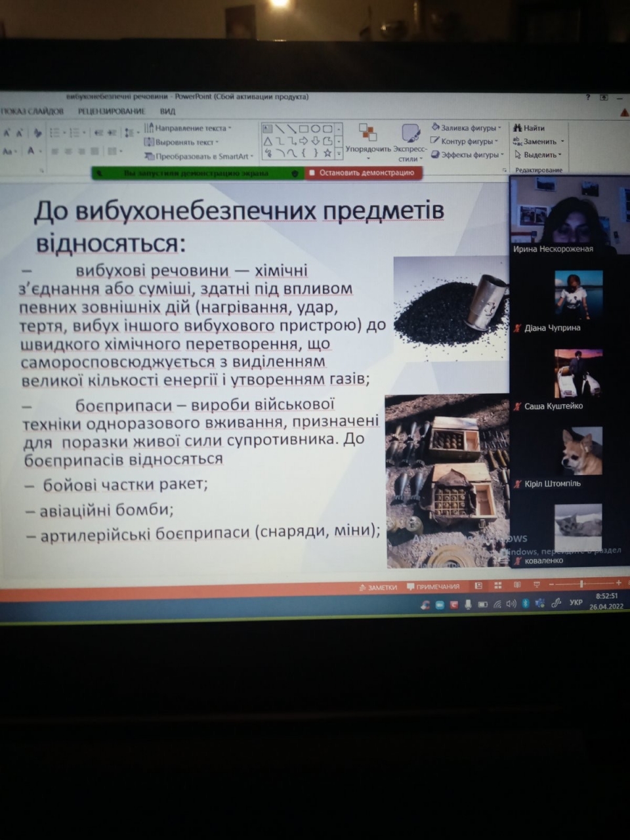Image resolution: width=630 pixels, height=840 pixels.
Task: Click the zoom out minus button
Action: click(551, 584)
